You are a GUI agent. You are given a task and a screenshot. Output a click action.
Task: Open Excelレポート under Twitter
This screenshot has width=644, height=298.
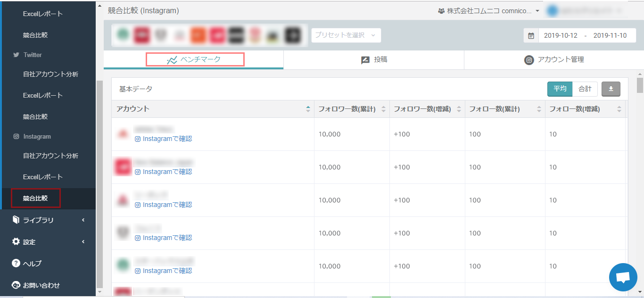point(43,95)
